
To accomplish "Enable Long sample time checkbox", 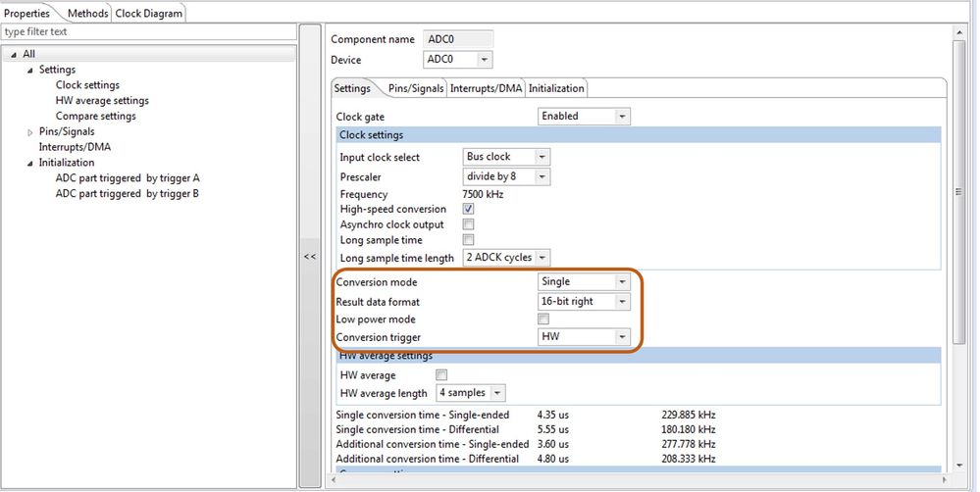I will (x=468, y=240).
